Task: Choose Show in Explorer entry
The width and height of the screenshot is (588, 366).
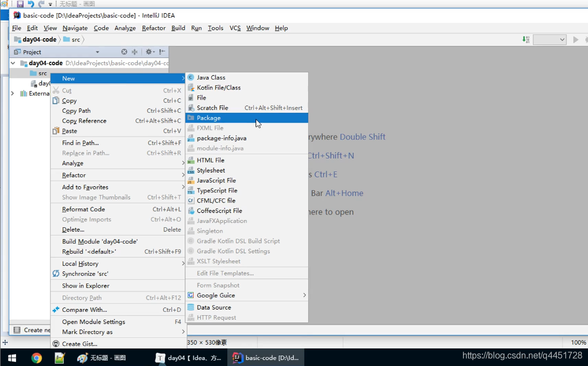Action: [118, 286]
